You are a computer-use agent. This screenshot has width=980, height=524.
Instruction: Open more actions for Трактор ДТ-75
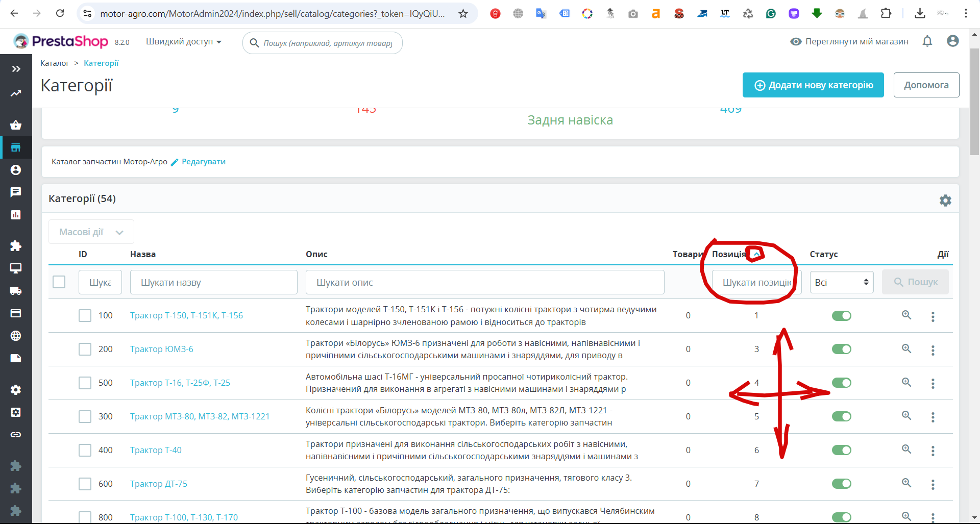933,484
